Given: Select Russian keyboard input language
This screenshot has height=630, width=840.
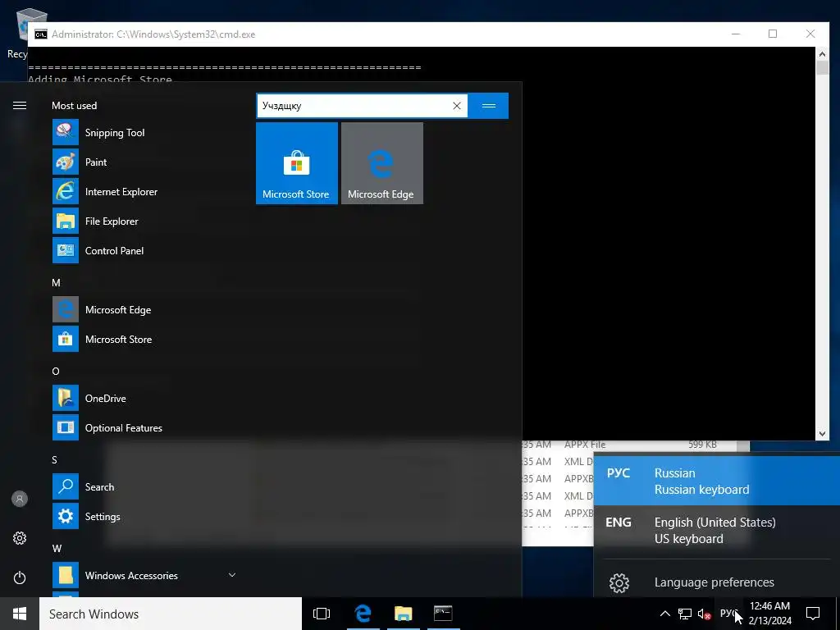Looking at the screenshot, I should [717, 481].
